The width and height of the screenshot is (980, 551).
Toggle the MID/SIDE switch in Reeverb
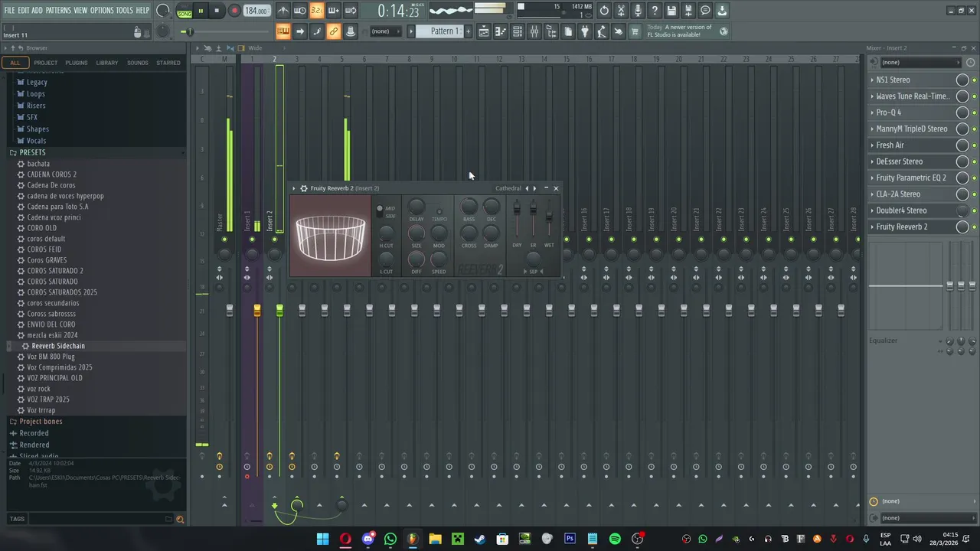[380, 212]
